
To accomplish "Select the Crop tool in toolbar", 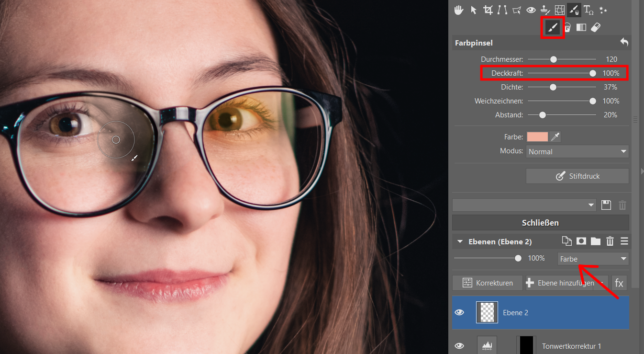I will 488,10.
